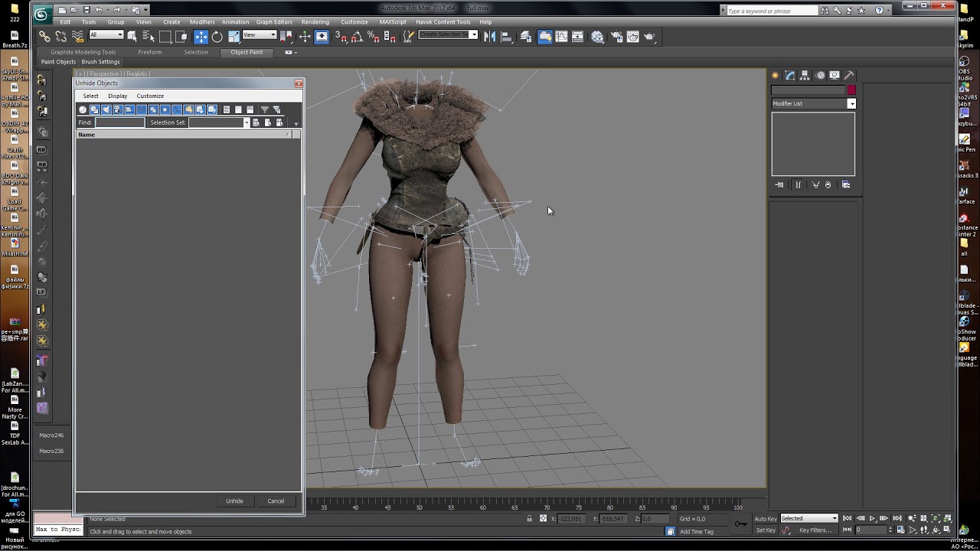The width and height of the screenshot is (980, 551).
Task: Open the reference coordinate View dropdown
Action: click(260, 35)
